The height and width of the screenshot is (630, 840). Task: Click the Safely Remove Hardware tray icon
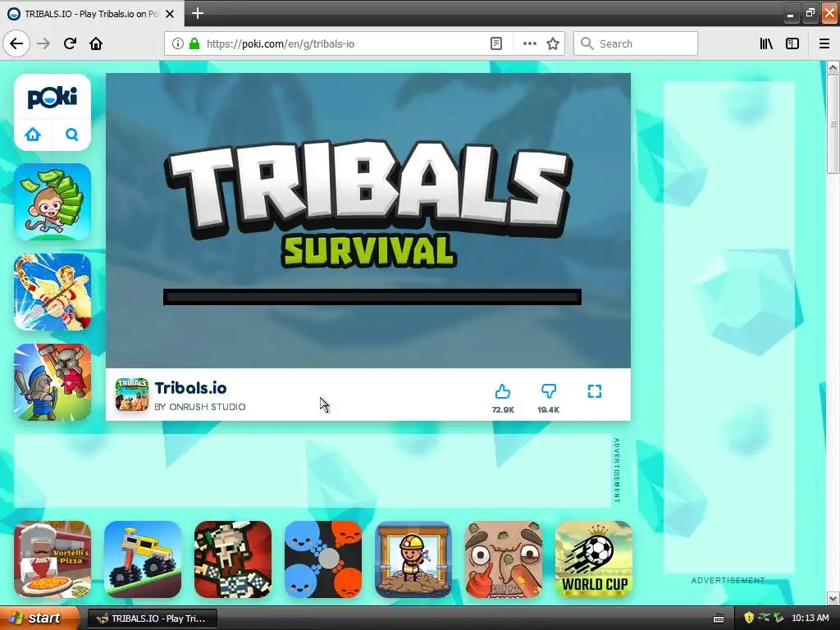click(x=778, y=619)
